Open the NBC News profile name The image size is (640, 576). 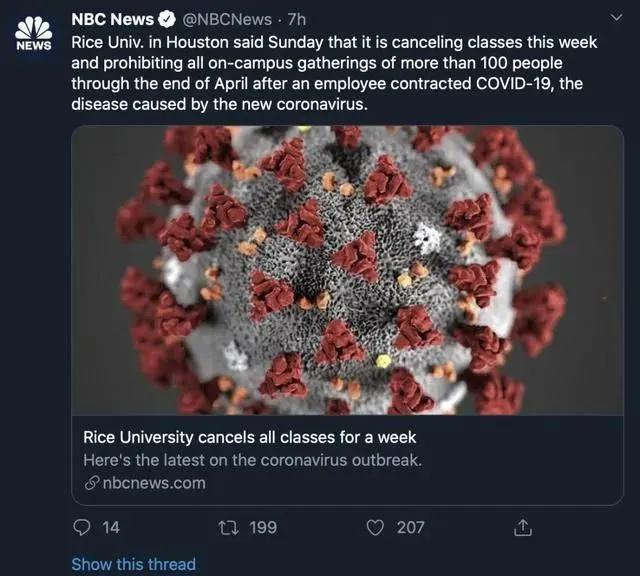[x=113, y=19]
